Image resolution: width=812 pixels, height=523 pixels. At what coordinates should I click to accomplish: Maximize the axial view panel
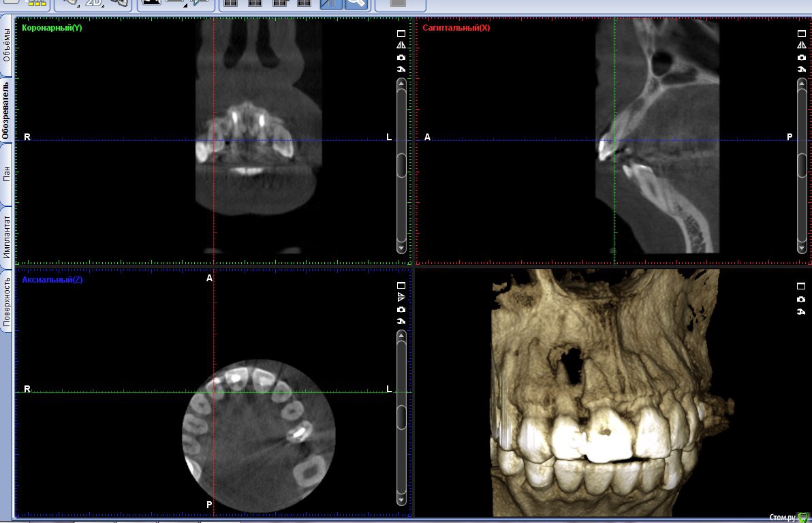coord(401,285)
